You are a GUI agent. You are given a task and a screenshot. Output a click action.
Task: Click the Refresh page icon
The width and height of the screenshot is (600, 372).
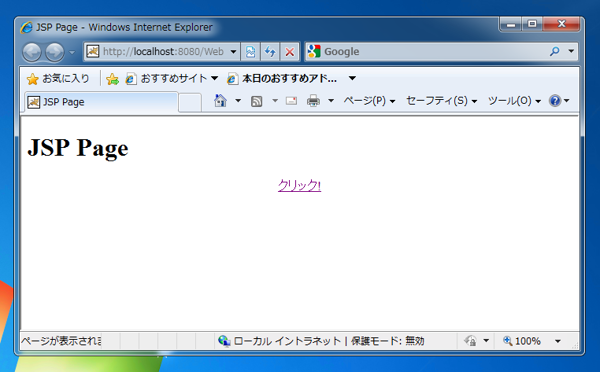[x=270, y=51]
